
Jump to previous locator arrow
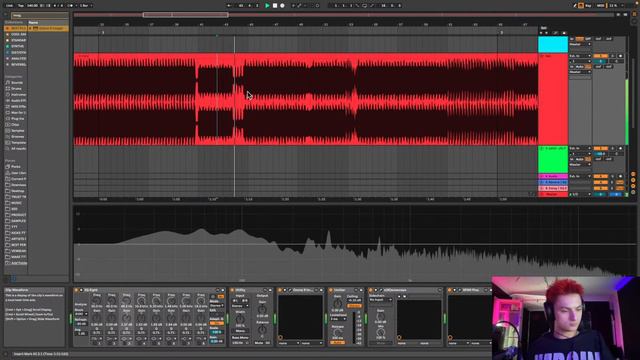coord(541,33)
